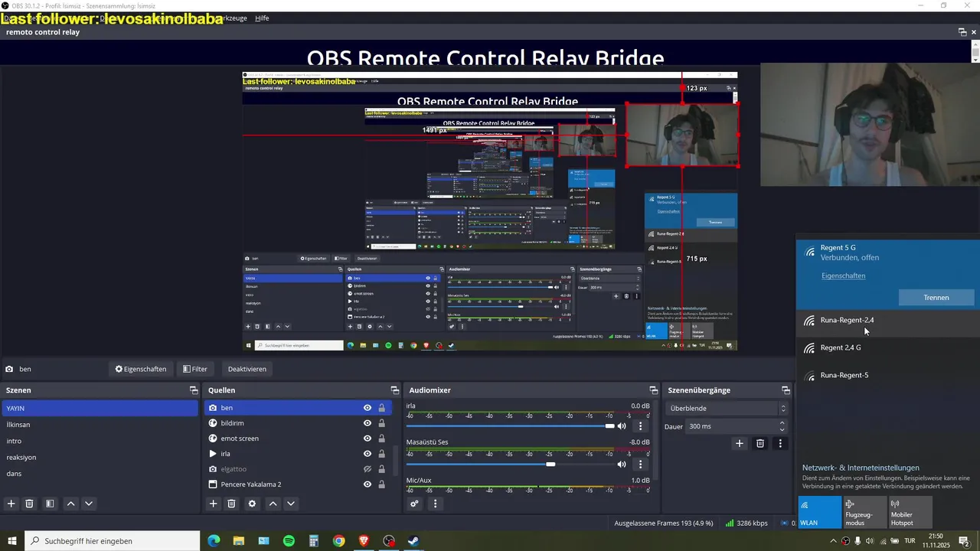Viewport: 980px width, 551px height.
Task: Add a new scene with the plus icon
Action: pos(11,504)
